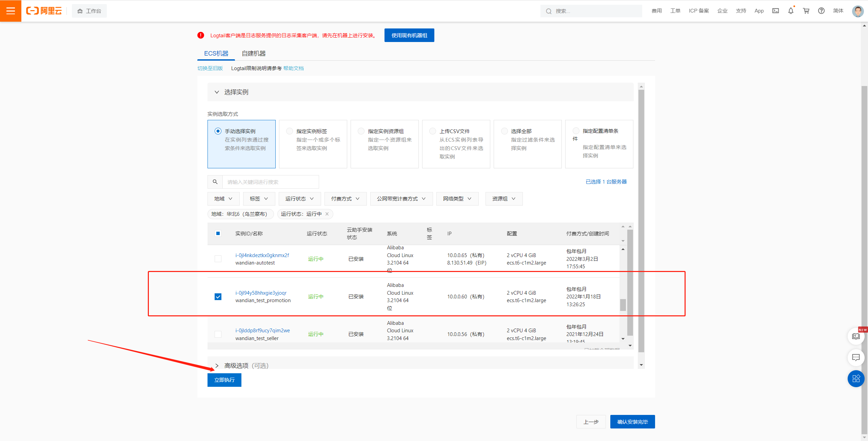
Task: Select the 选择全部 radio option
Action: coord(505,131)
